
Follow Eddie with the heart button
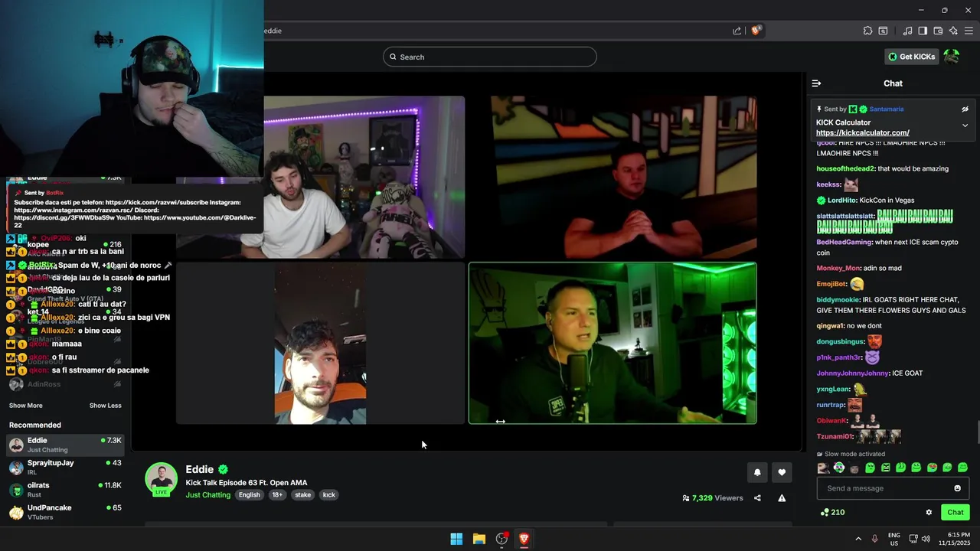(x=782, y=472)
